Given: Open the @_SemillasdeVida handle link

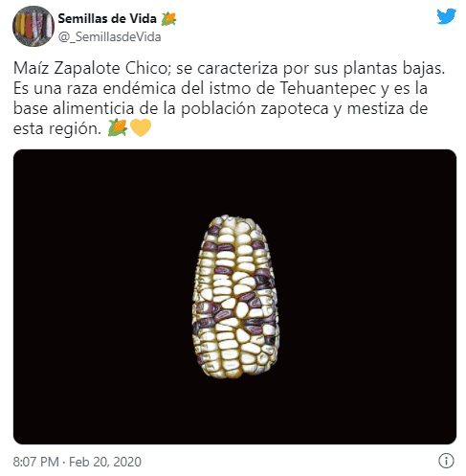Looking at the screenshot, I should pyautogui.click(x=109, y=37).
